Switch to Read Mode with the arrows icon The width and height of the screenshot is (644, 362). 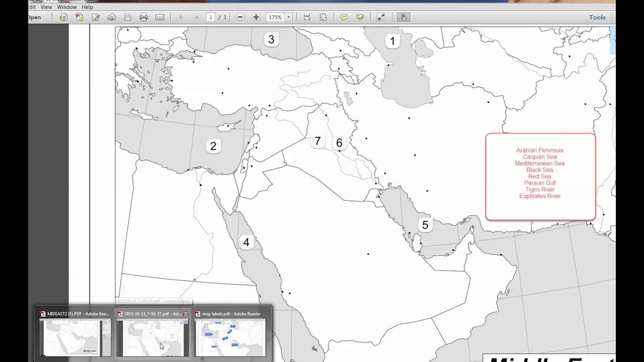coord(381,17)
